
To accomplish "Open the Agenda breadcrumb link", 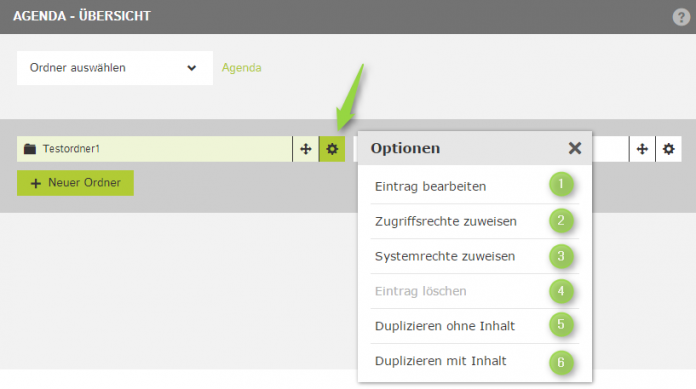I will coord(241,68).
